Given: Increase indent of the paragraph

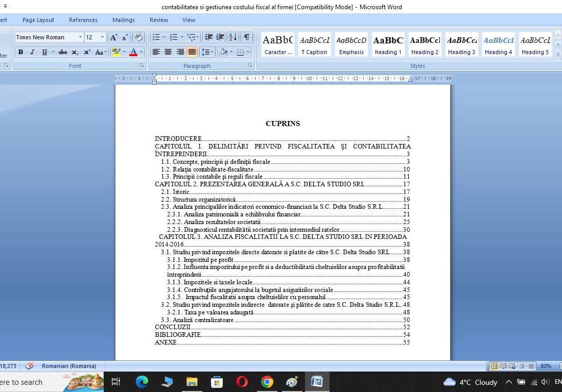Looking at the screenshot, I should [x=219, y=37].
